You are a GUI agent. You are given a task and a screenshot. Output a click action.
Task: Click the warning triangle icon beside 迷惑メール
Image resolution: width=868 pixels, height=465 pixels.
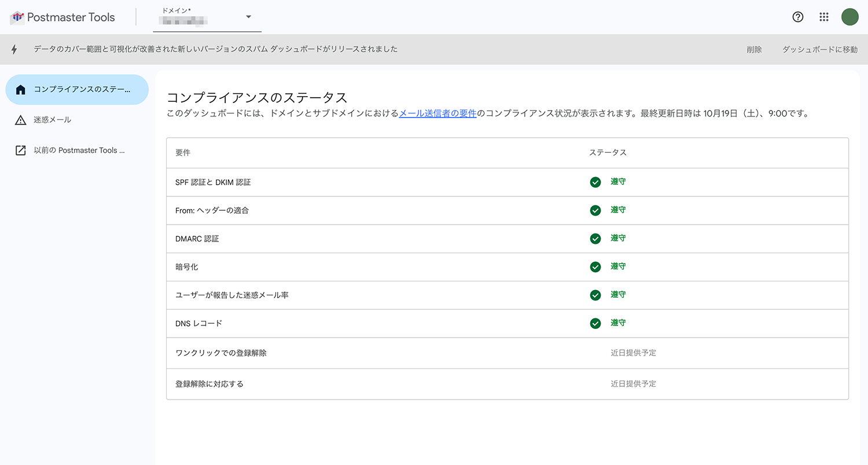21,120
